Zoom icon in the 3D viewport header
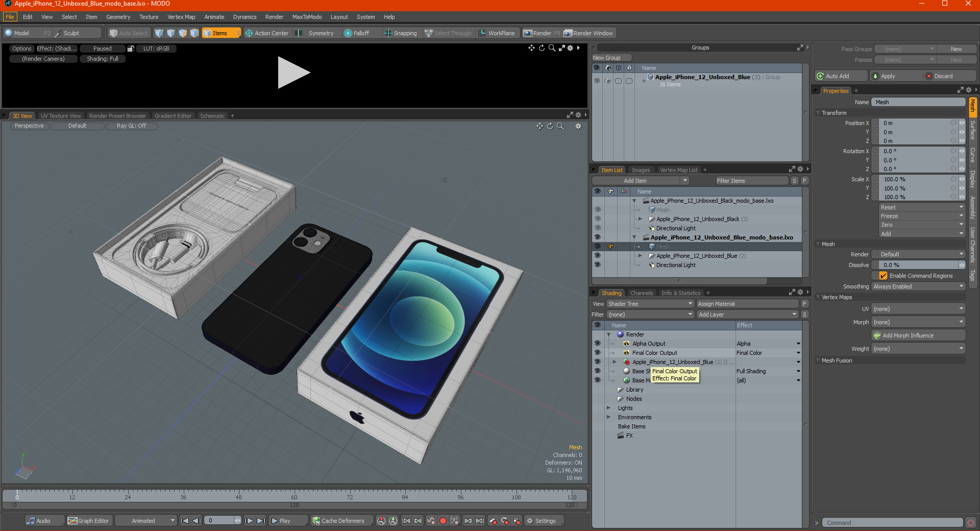 (560, 126)
